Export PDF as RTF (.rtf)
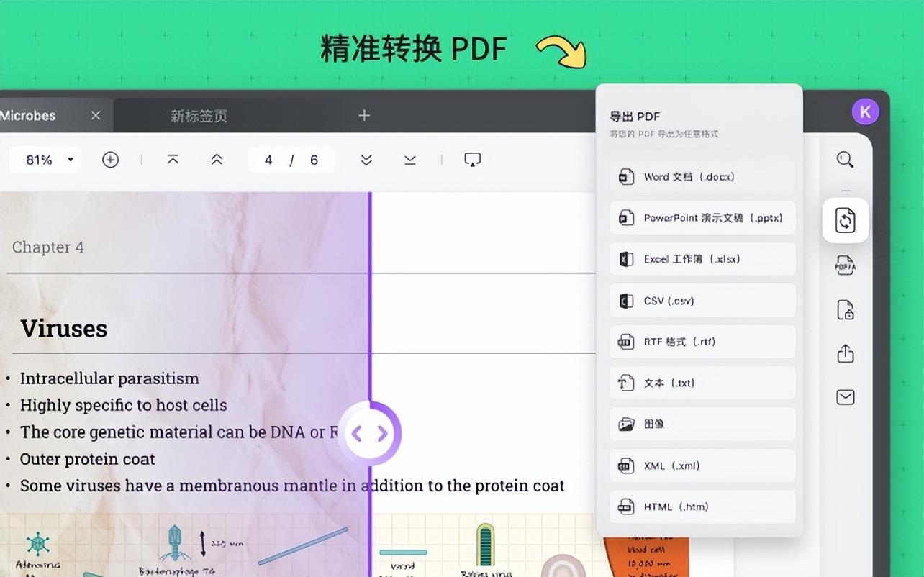The height and width of the screenshot is (577, 924). 702,342
